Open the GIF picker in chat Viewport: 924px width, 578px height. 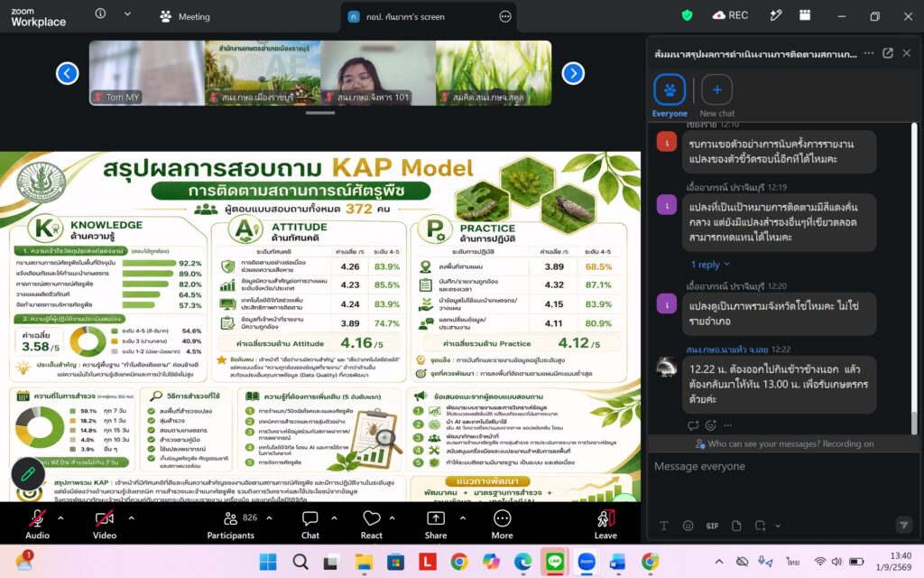[712, 526]
